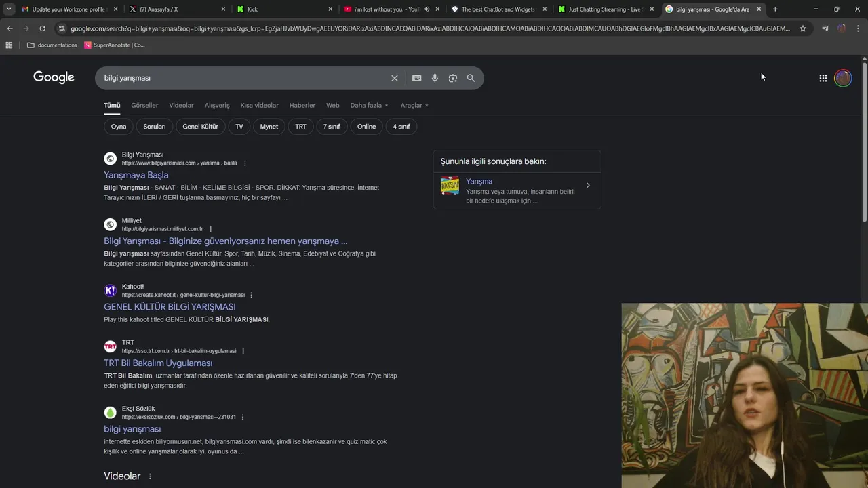Start voice search with the microphone icon
The image size is (868, 488).
click(435, 78)
